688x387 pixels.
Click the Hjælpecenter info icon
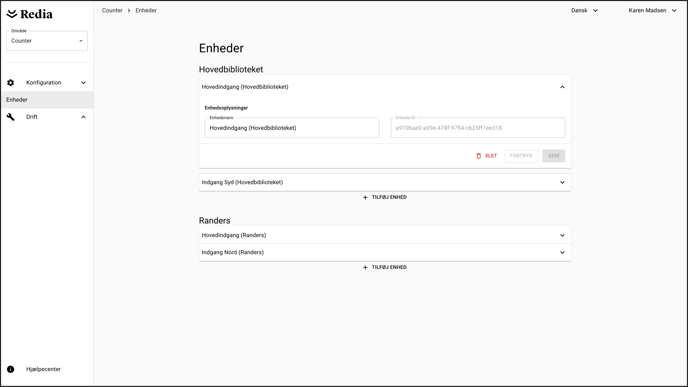(x=11, y=369)
